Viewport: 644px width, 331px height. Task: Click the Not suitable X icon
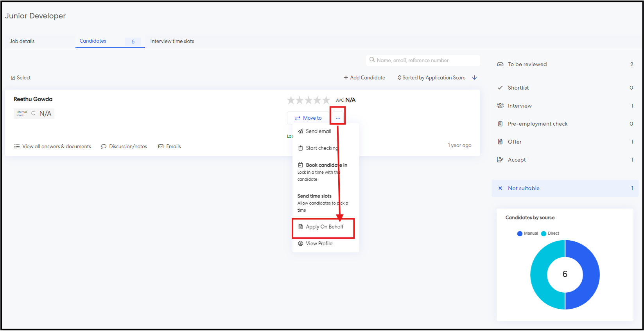click(500, 188)
